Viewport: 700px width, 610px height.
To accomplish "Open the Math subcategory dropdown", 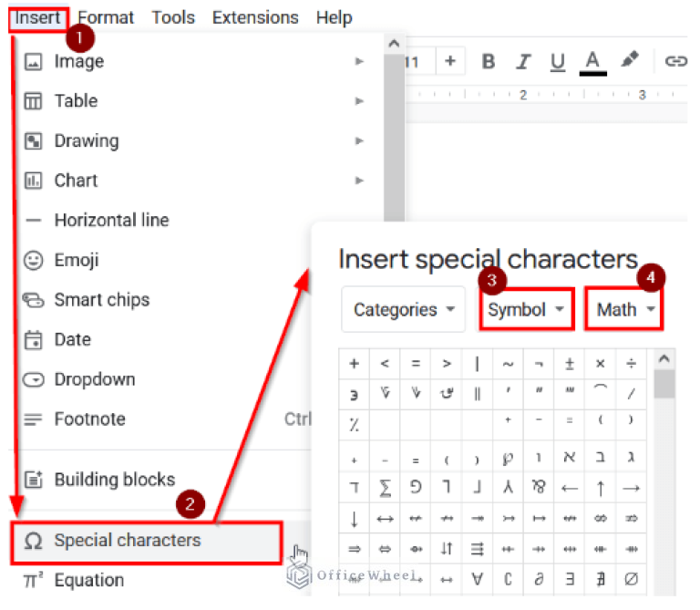I will coord(625,310).
